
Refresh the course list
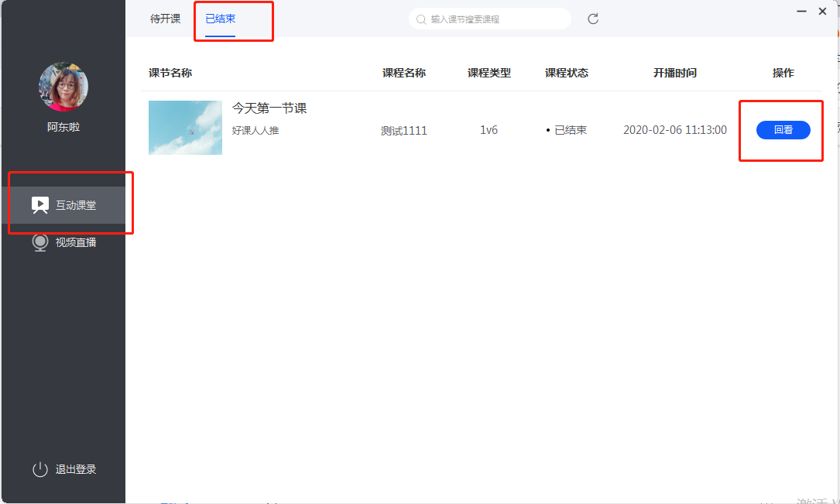pyautogui.click(x=593, y=19)
